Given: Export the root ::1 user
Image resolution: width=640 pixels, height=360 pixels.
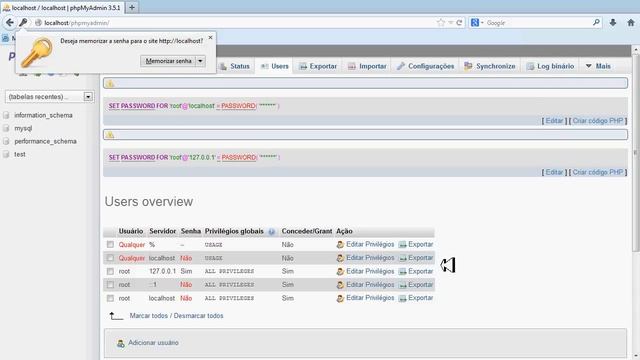Looking at the screenshot, I should [416, 285].
